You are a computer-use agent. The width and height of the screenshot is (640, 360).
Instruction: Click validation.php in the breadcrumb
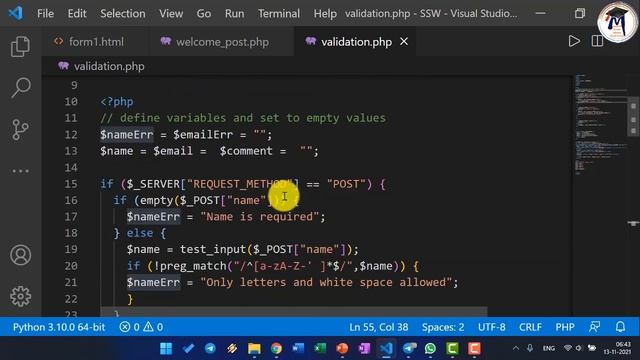tap(109, 66)
